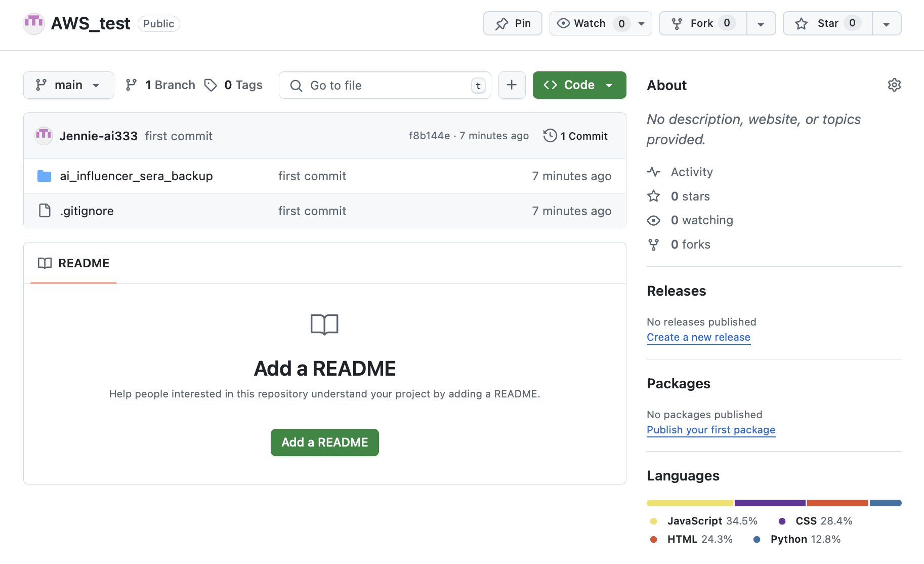Screen dimensions: 924x564
Task: View the 1 Branch link
Action: [x=160, y=85]
